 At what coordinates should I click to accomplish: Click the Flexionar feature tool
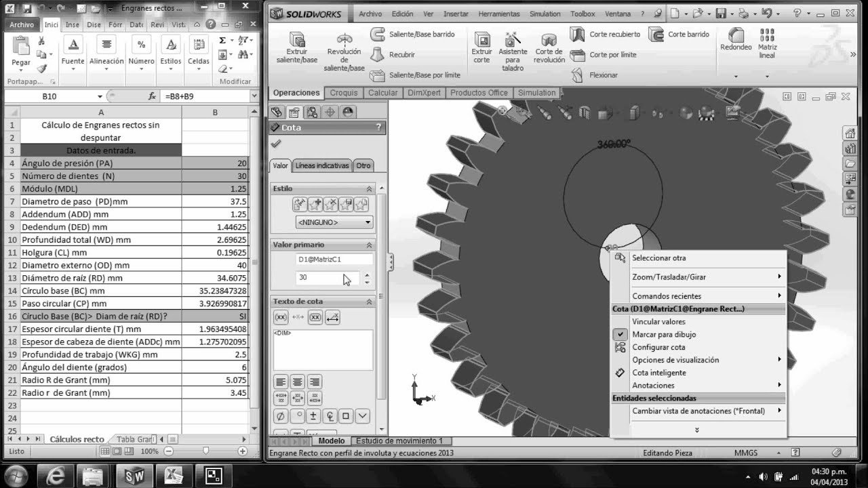point(594,75)
